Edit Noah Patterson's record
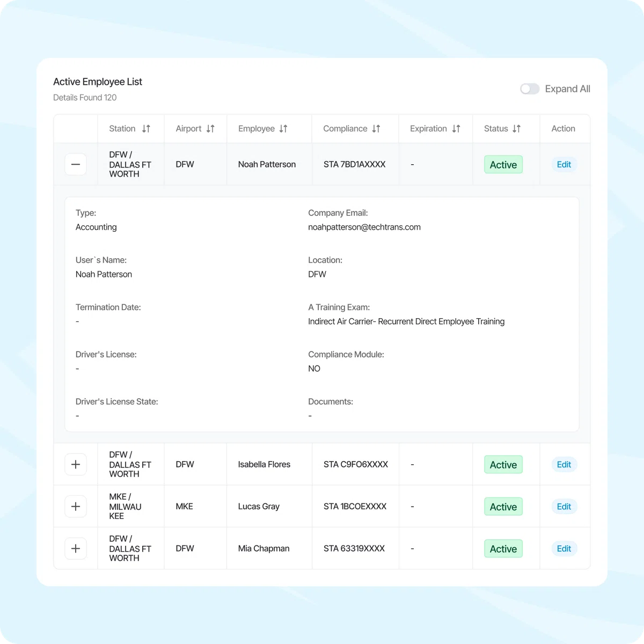 564,165
